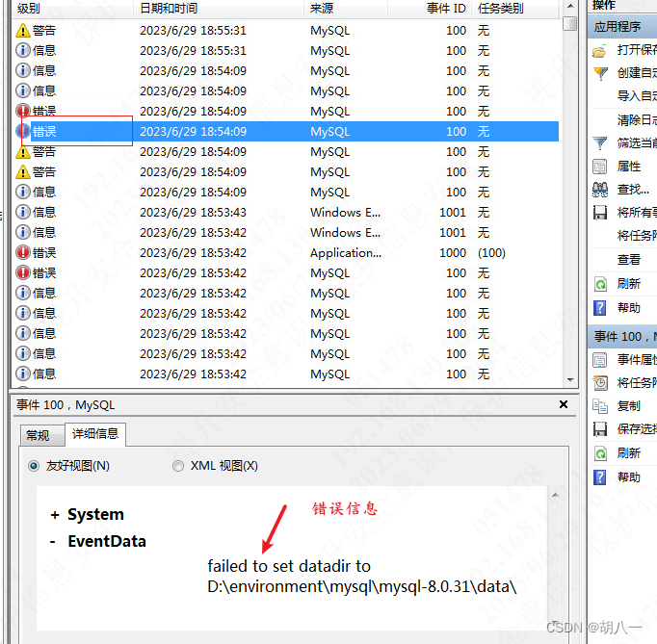Click the warning icon of the 18:55:31 警告 row

pyautogui.click(x=23, y=31)
